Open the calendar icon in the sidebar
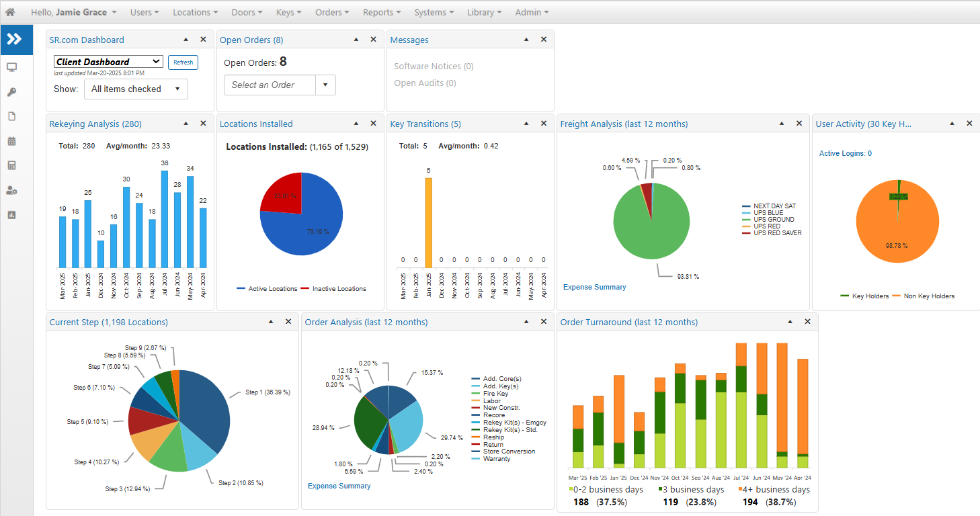 11,141
